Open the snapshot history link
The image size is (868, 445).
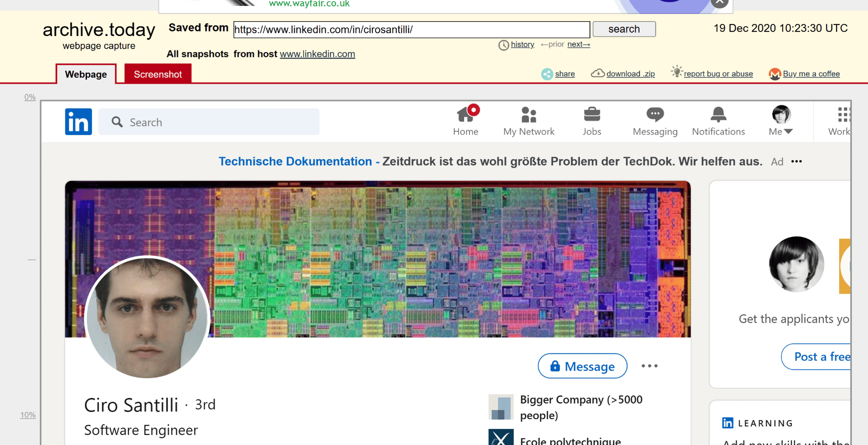coord(522,45)
